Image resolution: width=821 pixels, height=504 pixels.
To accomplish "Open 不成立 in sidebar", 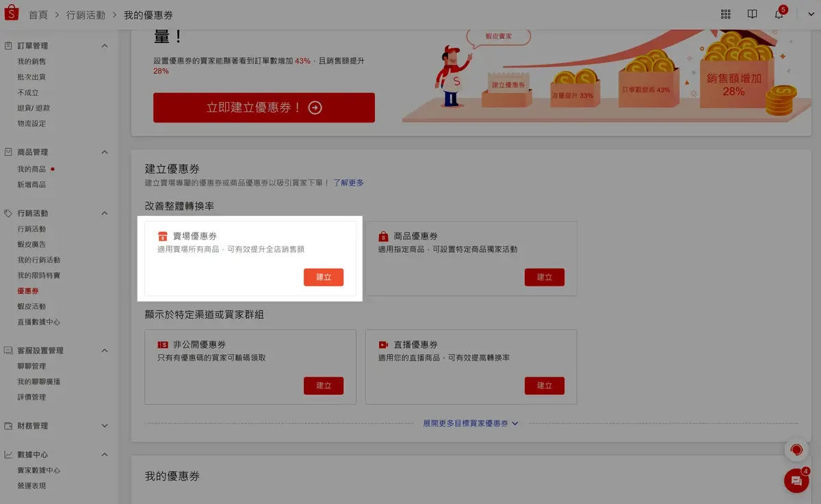I will click(28, 93).
